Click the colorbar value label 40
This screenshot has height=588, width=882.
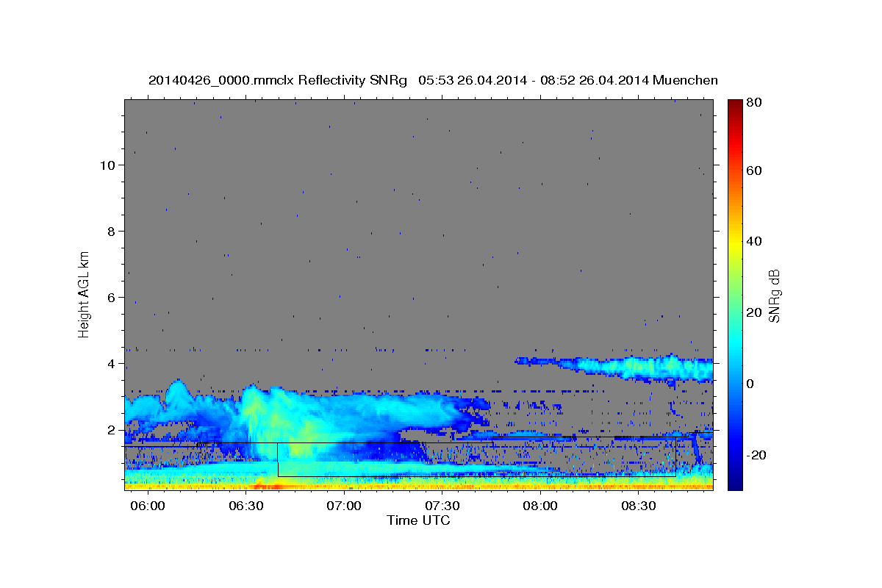click(x=753, y=241)
